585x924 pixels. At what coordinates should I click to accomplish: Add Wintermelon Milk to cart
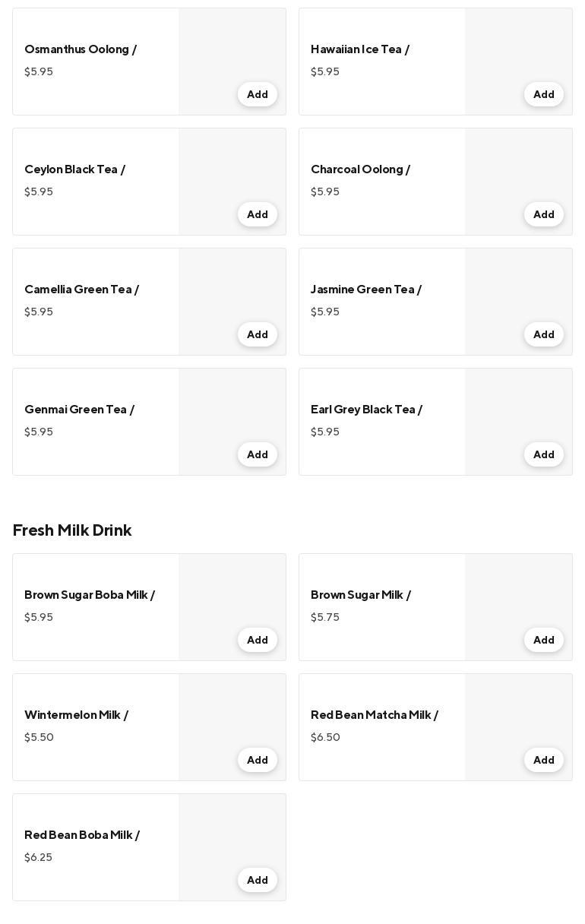click(257, 760)
